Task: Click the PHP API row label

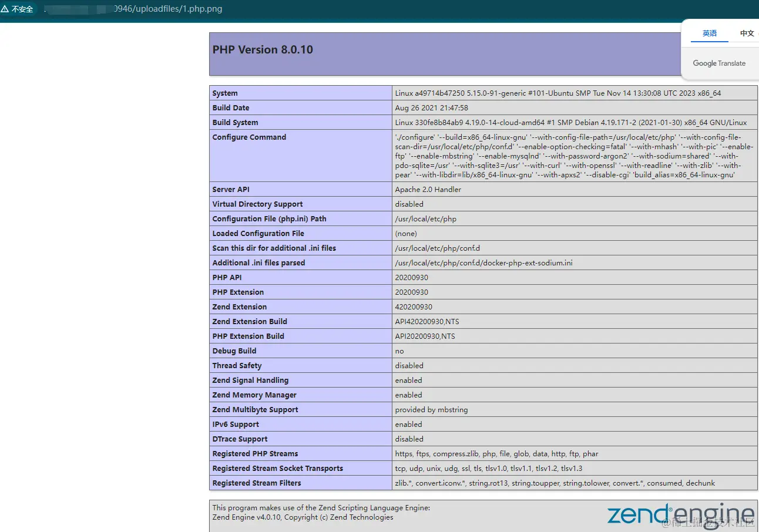Action: pyautogui.click(x=227, y=278)
